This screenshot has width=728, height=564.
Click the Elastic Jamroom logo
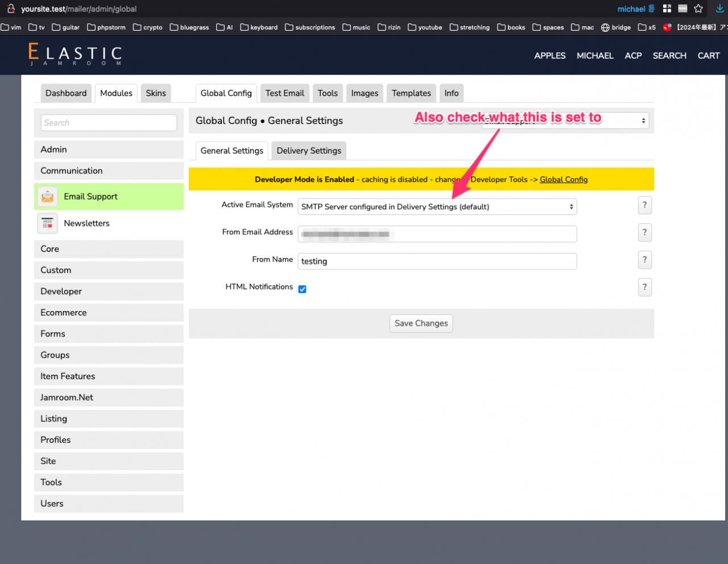click(x=75, y=55)
